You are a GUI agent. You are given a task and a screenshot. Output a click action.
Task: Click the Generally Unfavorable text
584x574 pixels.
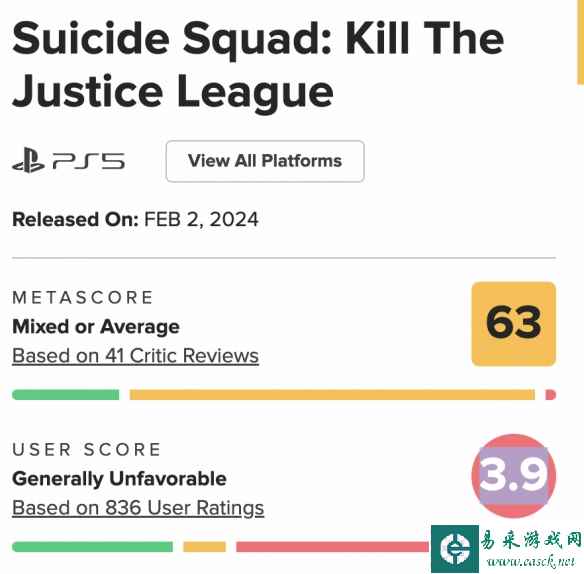(x=119, y=479)
